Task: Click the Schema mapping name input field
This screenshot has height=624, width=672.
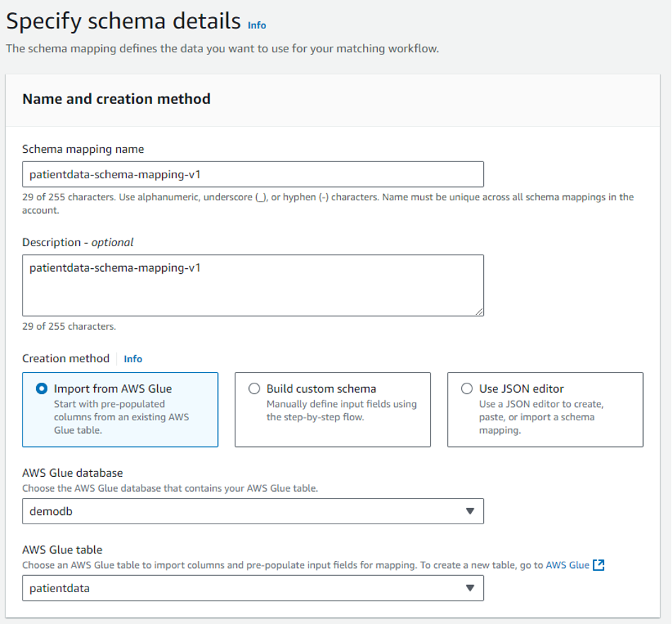Action: [x=253, y=174]
